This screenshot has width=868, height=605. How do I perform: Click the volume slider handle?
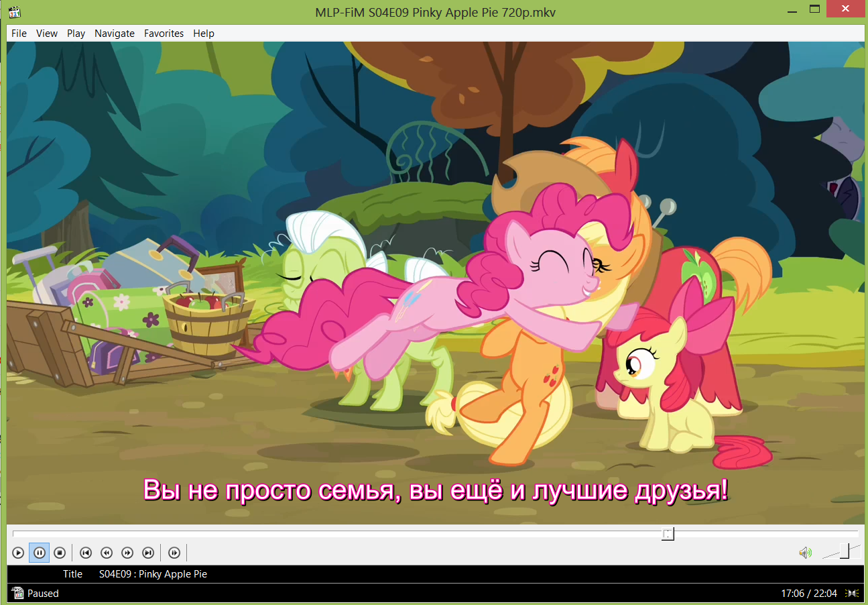(845, 551)
